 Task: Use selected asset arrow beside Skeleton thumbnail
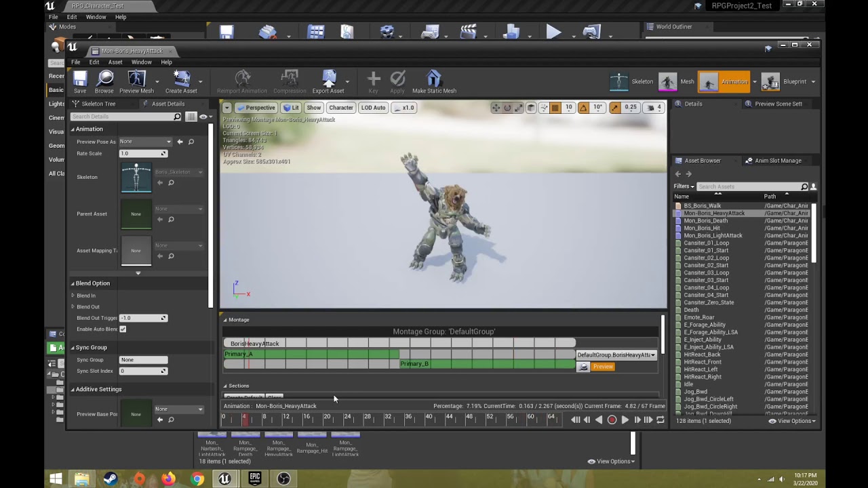[160, 182]
